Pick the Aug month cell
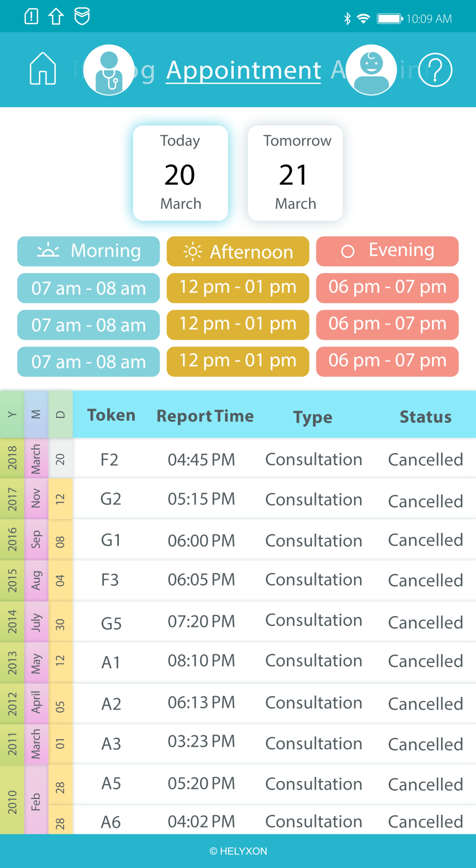This screenshot has height=868, width=476. (x=36, y=580)
